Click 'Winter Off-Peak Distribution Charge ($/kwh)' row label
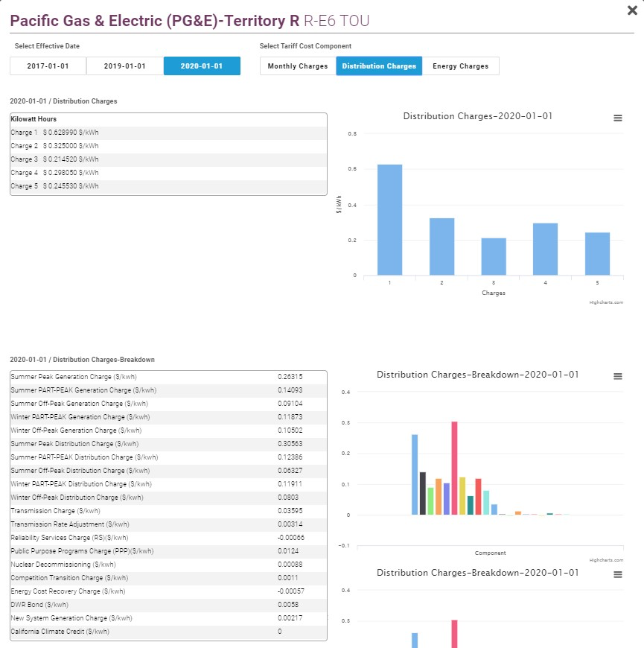This screenshot has width=644, height=648. (77, 498)
